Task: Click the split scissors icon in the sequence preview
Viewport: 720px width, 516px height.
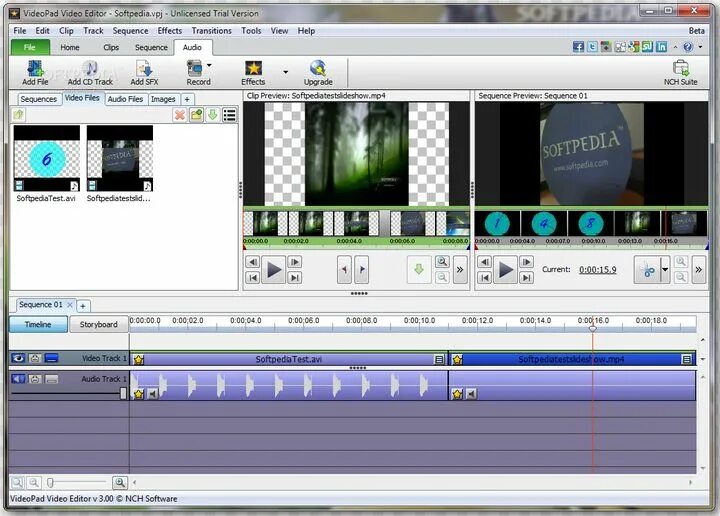Action: (647, 269)
